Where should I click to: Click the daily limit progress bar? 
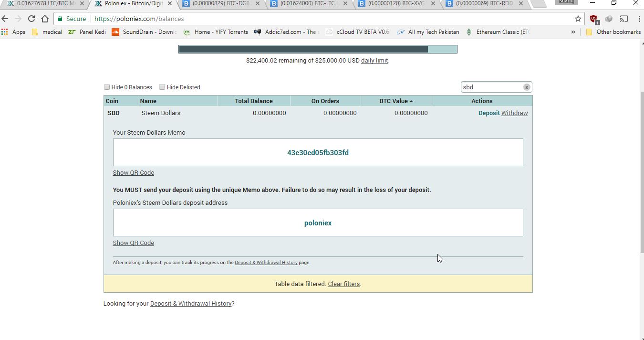pyautogui.click(x=318, y=49)
